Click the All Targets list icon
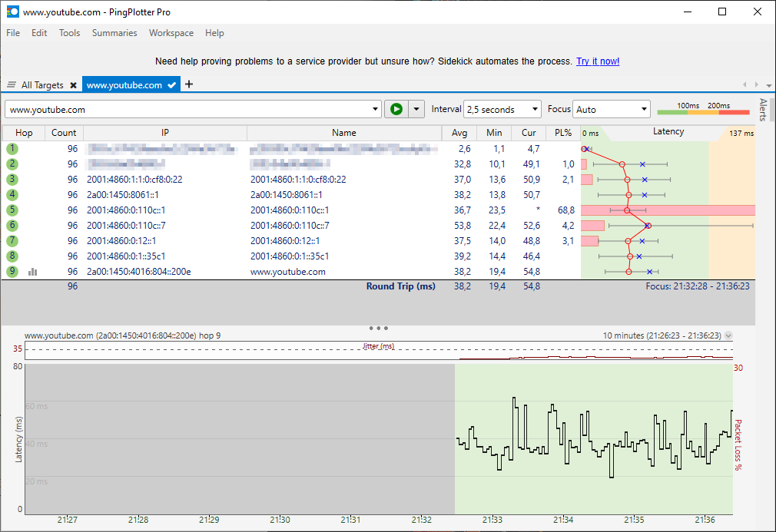Image resolution: width=776 pixels, height=532 pixels. pos(12,85)
